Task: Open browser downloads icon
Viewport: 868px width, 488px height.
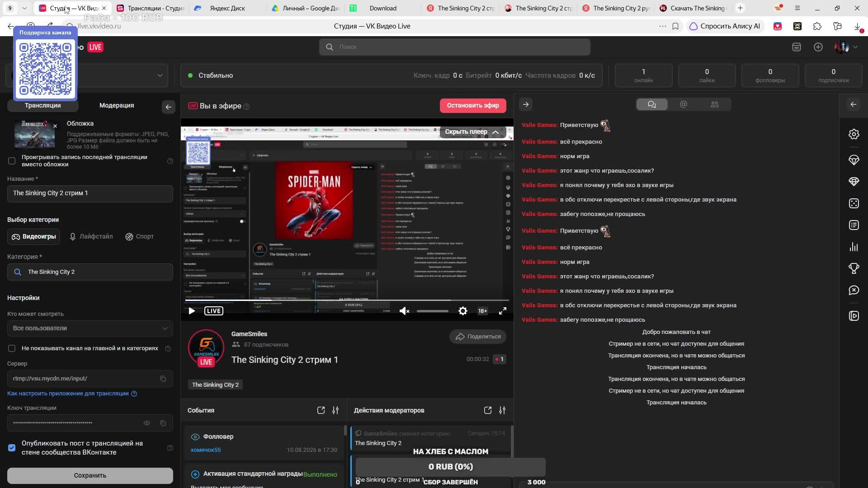Action: [857, 26]
